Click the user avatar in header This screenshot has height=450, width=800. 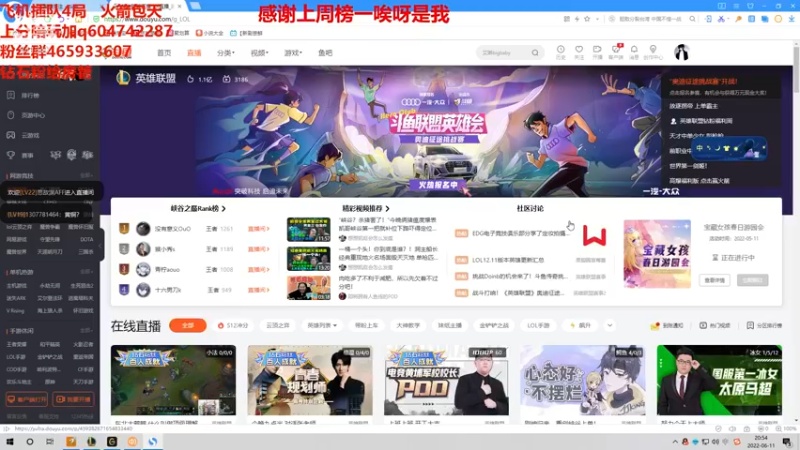[682, 52]
